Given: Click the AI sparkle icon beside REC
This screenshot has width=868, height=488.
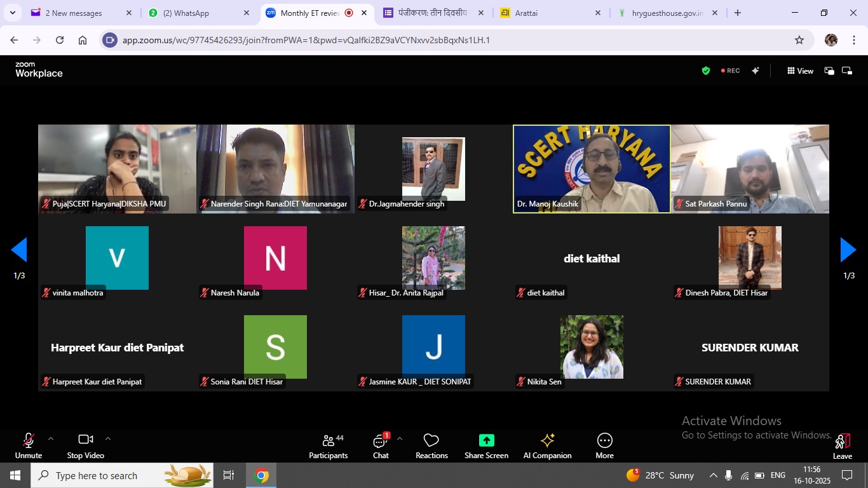Looking at the screenshot, I should [755, 71].
